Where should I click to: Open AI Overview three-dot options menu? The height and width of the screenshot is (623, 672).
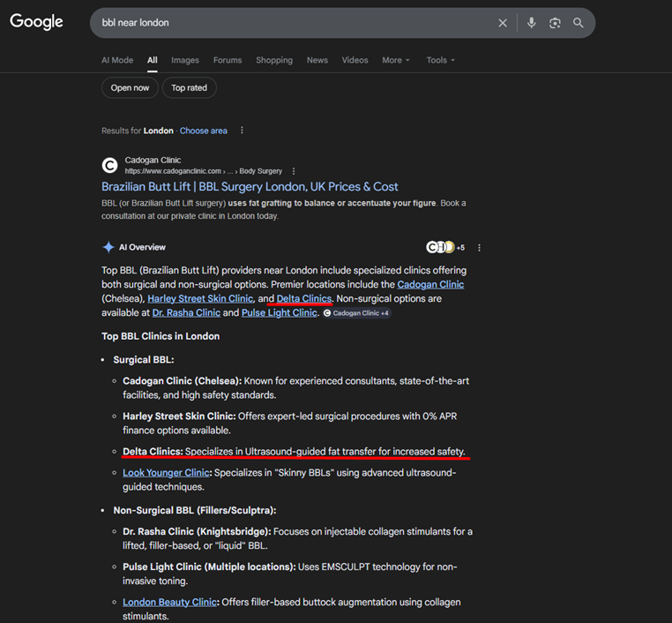click(480, 248)
